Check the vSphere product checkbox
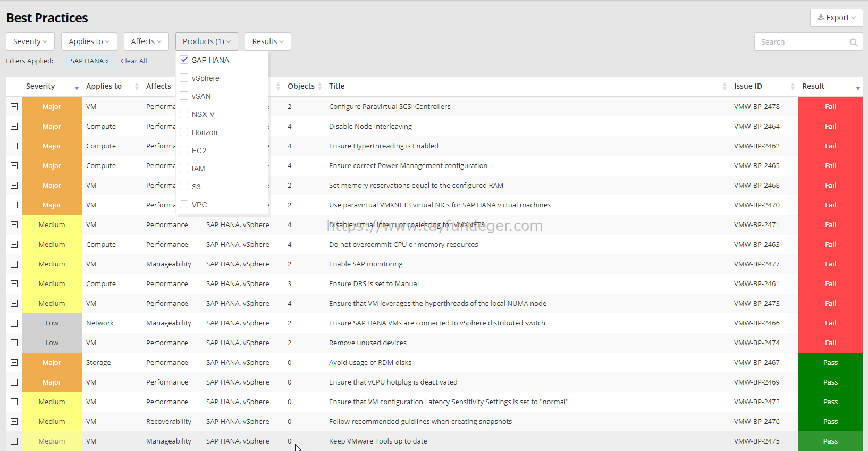Viewport: 868px width, 451px height. point(184,78)
